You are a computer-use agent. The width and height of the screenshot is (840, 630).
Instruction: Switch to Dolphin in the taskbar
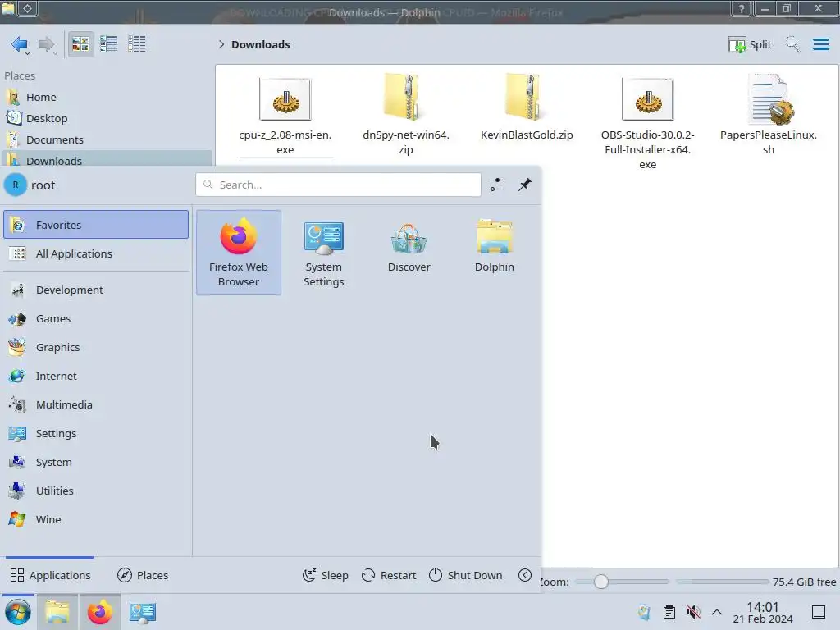point(57,612)
